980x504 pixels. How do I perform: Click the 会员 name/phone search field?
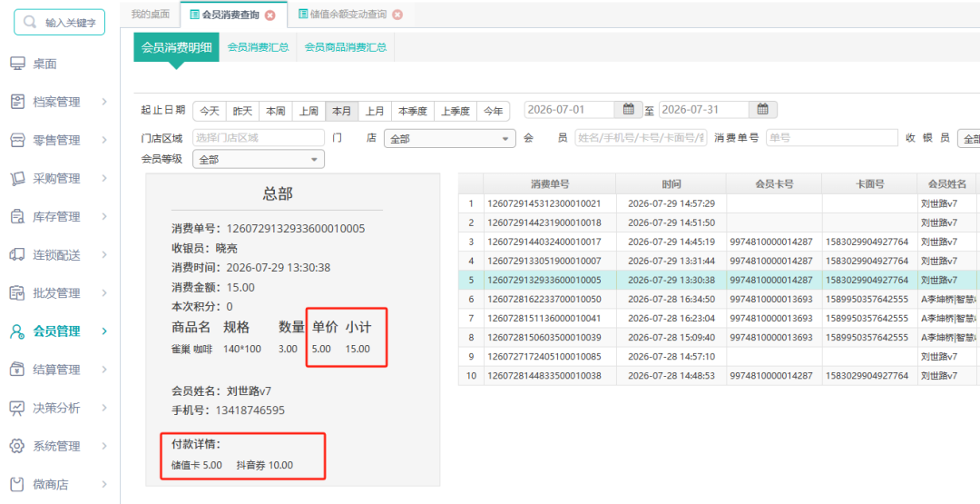coord(641,138)
